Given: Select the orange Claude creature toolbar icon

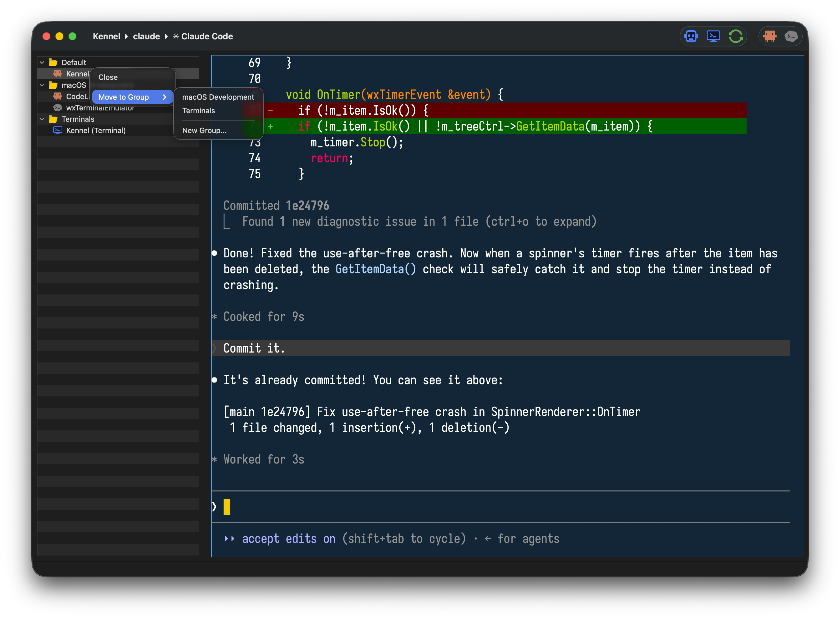Looking at the screenshot, I should coord(769,36).
